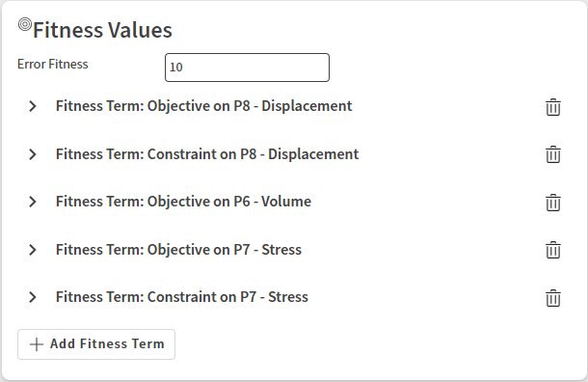
Task: Select the Objective on P8 - Displacement title text
Action: pyautogui.click(x=204, y=106)
